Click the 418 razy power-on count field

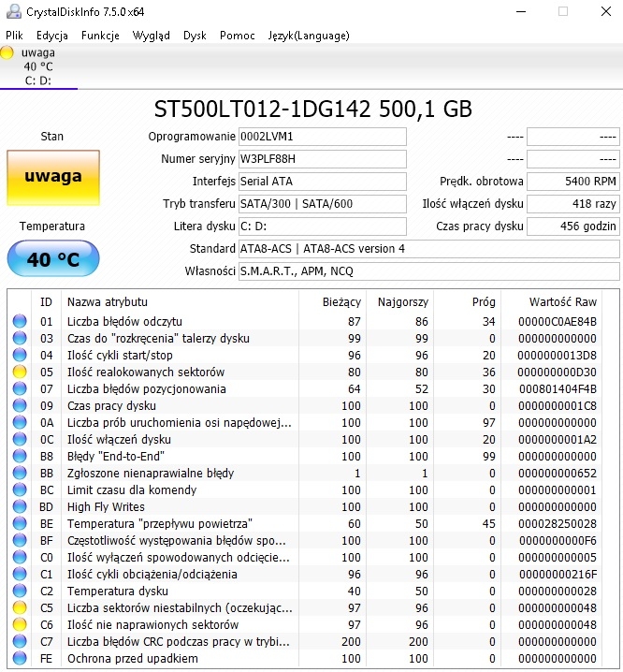572,204
